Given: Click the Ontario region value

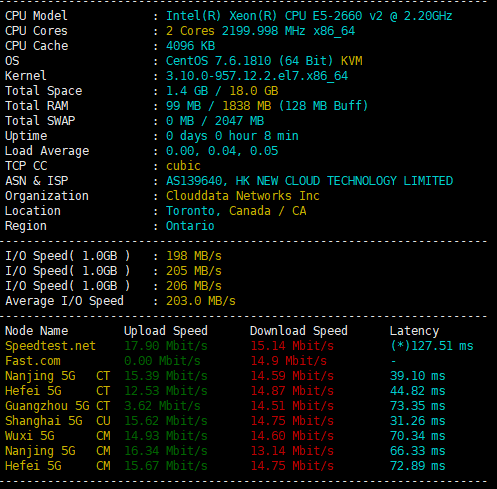Looking at the screenshot, I should point(190,226).
